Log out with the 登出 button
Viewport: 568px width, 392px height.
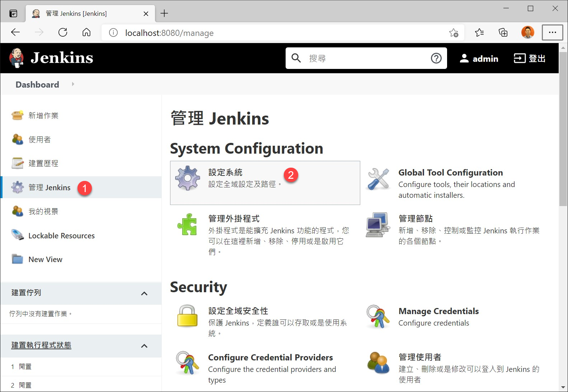coord(530,58)
